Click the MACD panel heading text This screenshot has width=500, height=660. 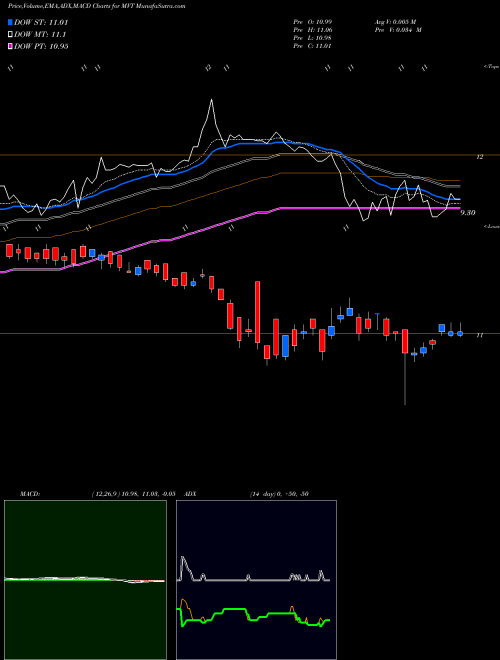(x=30, y=494)
